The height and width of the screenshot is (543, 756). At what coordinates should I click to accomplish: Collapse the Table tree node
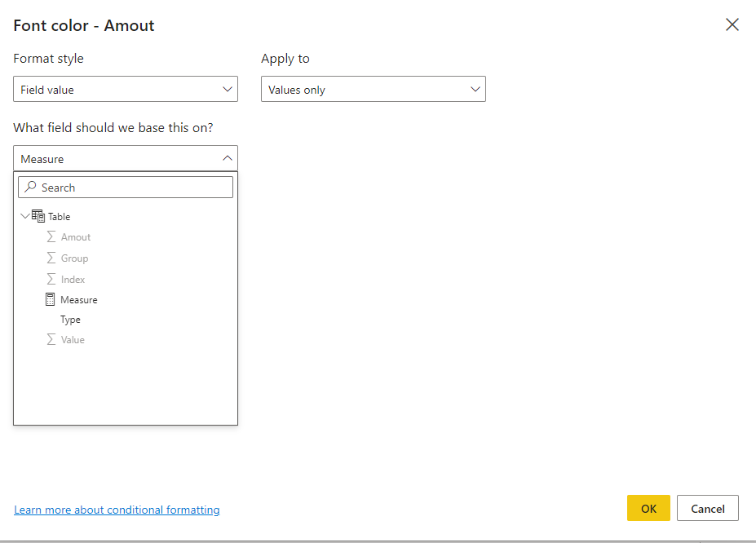coord(24,216)
